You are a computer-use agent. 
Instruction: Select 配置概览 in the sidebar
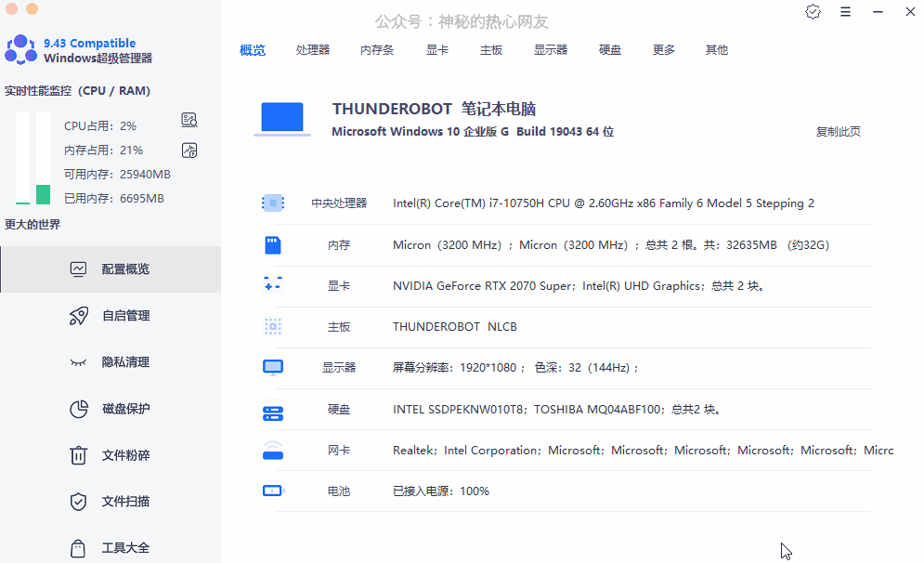pos(111,269)
